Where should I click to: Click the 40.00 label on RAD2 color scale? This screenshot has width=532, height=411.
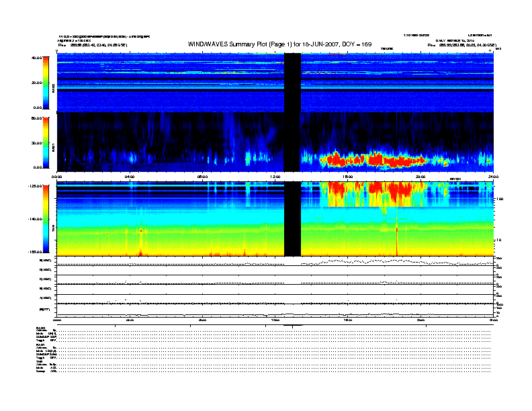[36, 58]
